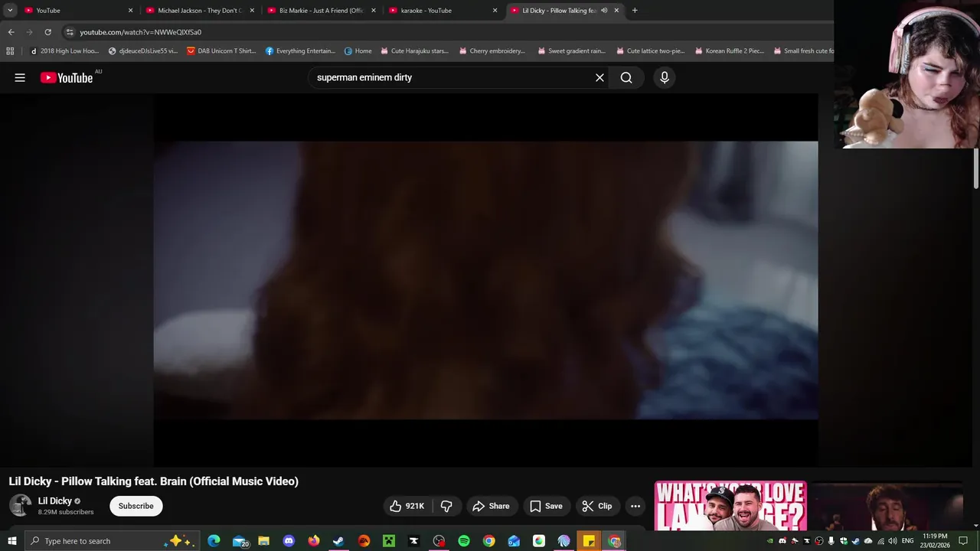Viewport: 980px width, 551px height.
Task: Run search with the magnifier button
Action: (x=626, y=77)
